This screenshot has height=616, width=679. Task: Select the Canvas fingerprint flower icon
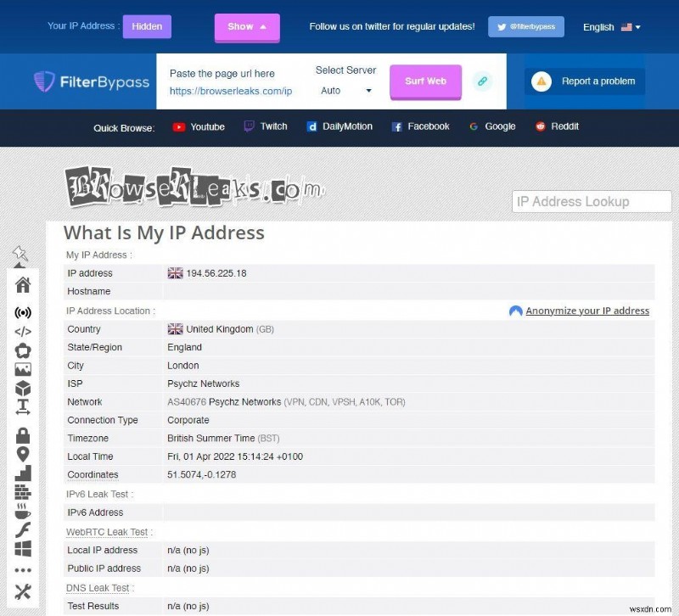(23, 350)
